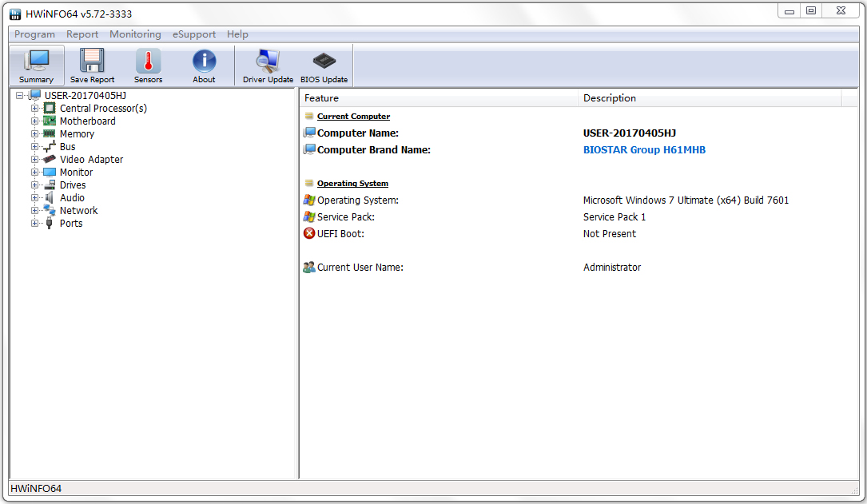Select the Network icon in tree
The width and height of the screenshot is (867, 504).
click(x=50, y=210)
